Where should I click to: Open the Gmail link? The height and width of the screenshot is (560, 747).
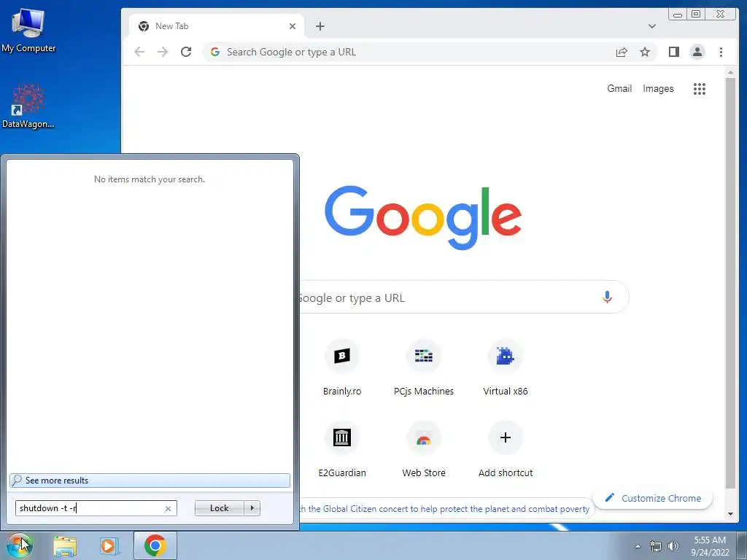tap(619, 88)
